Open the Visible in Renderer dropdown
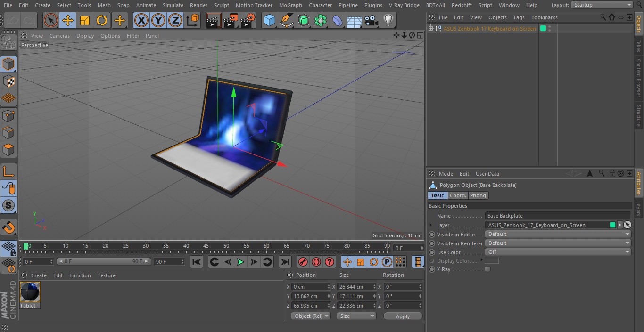644x332 pixels. coord(558,243)
